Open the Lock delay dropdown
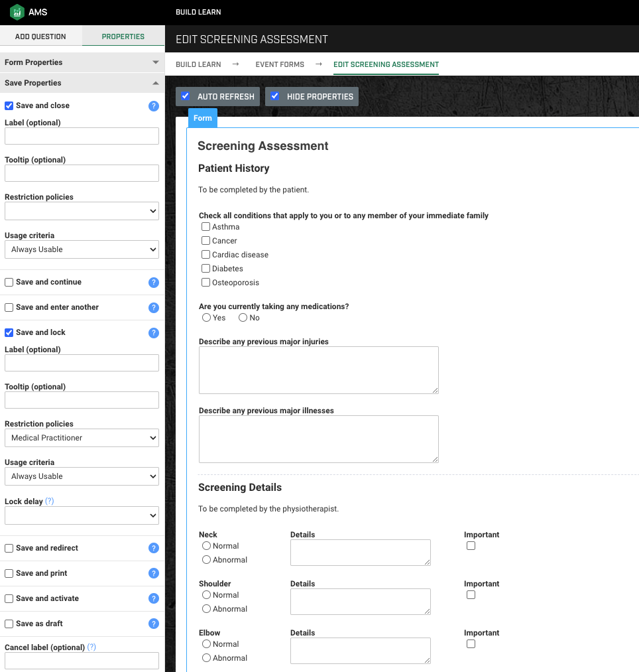 [x=82, y=515]
